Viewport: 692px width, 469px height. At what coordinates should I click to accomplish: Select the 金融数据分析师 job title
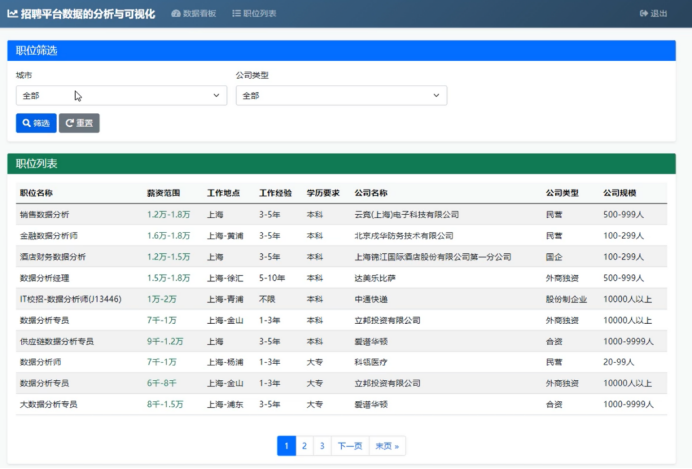pos(49,236)
